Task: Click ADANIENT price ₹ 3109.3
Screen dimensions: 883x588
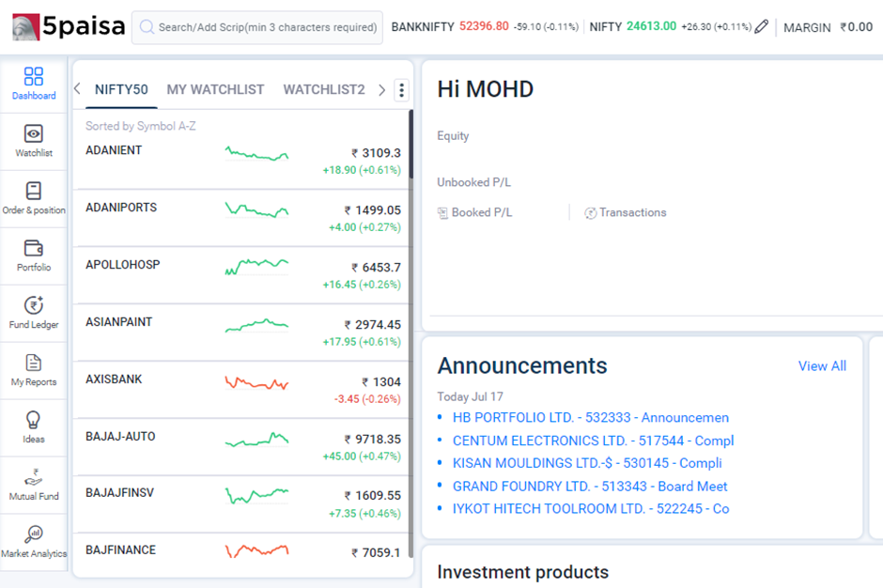Action: tap(376, 153)
